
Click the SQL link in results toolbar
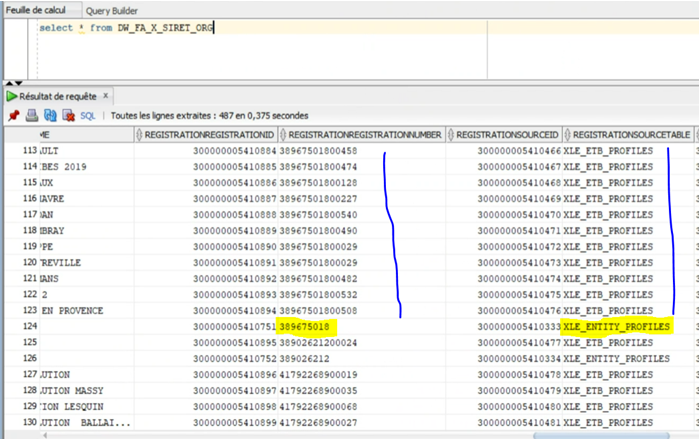[88, 116]
